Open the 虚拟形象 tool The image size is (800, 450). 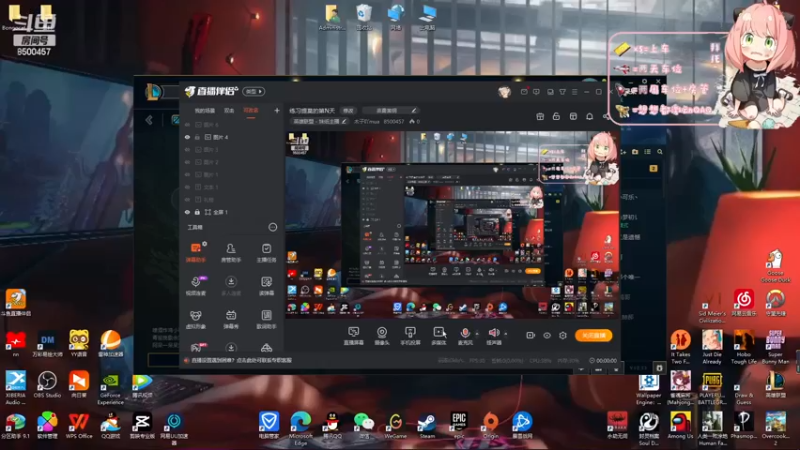click(x=195, y=319)
